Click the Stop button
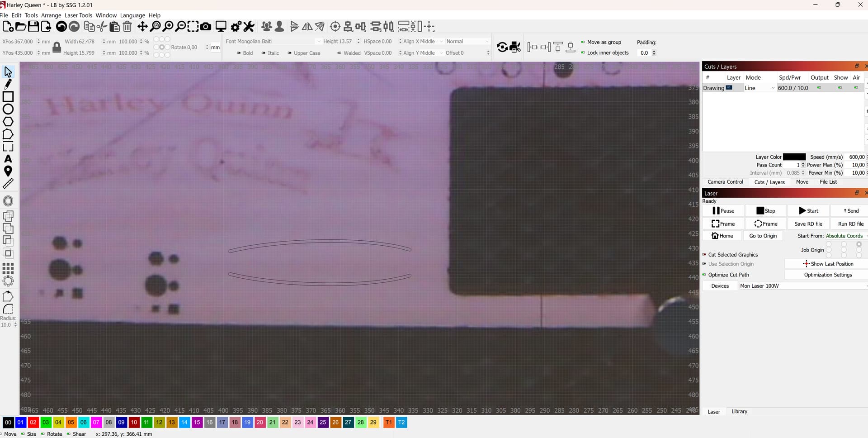The image size is (868, 438). (x=765, y=211)
